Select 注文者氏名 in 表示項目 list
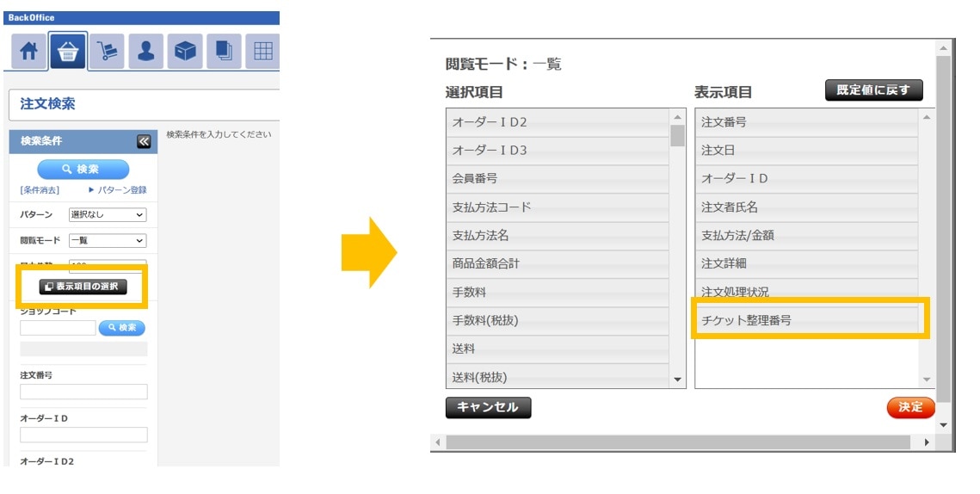This screenshot has width=980, height=494. click(x=807, y=207)
